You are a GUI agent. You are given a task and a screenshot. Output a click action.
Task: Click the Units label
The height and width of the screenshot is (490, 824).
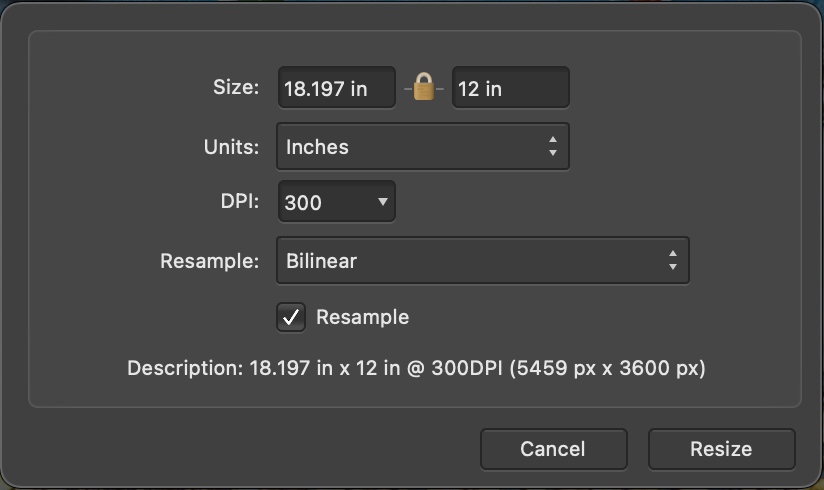pyautogui.click(x=232, y=147)
